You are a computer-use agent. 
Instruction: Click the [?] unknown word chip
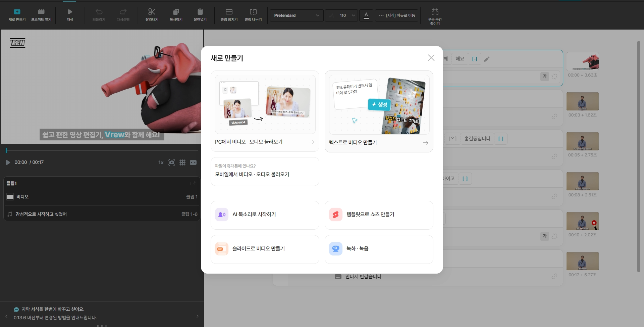pos(452,139)
